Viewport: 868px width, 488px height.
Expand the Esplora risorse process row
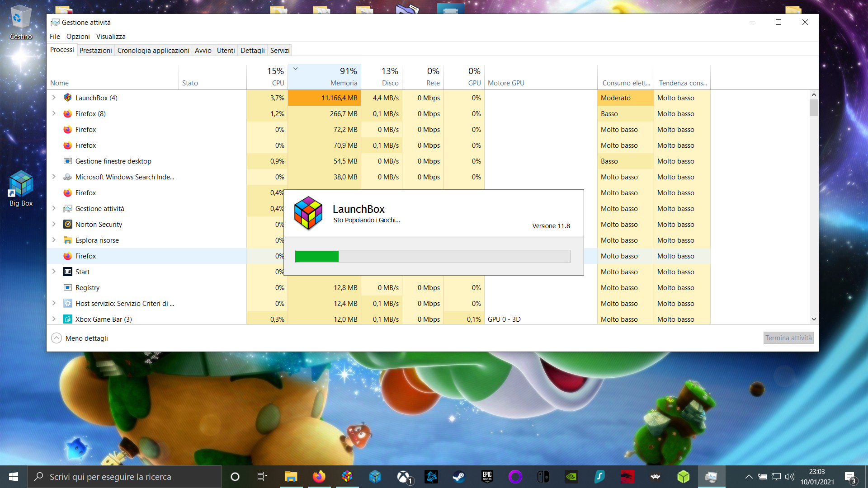54,240
